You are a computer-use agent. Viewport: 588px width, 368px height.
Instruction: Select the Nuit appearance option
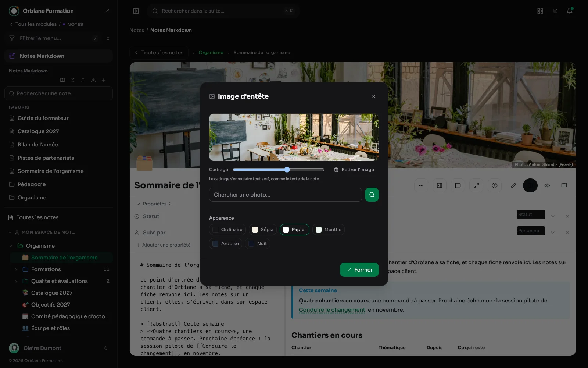[x=258, y=244]
